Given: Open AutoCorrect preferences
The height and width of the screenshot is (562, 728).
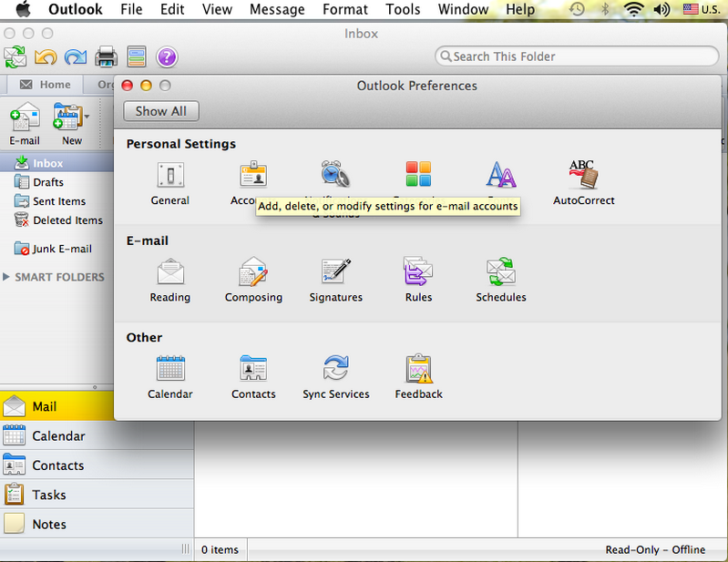Looking at the screenshot, I should click(584, 183).
